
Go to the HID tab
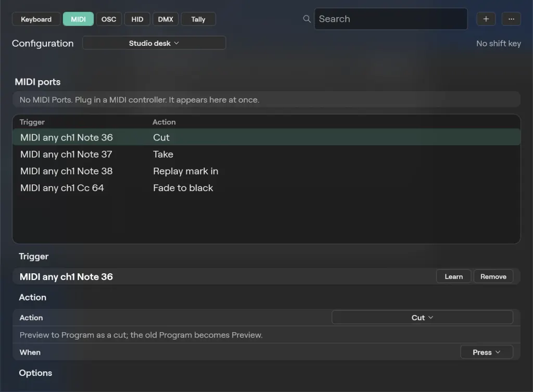(137, 19)
